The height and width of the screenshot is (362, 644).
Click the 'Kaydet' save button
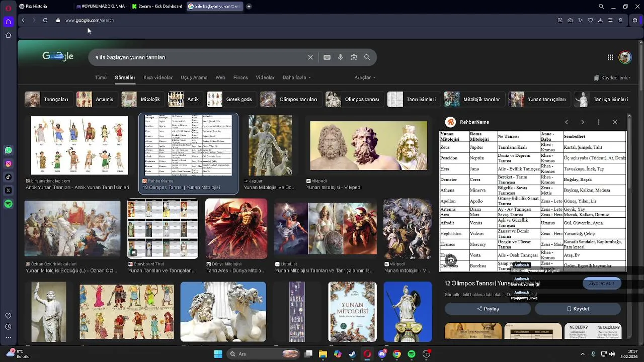578,309
